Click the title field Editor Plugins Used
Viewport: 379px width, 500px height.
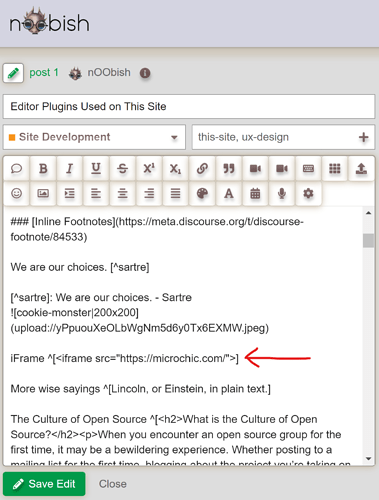tap(189, 107)
